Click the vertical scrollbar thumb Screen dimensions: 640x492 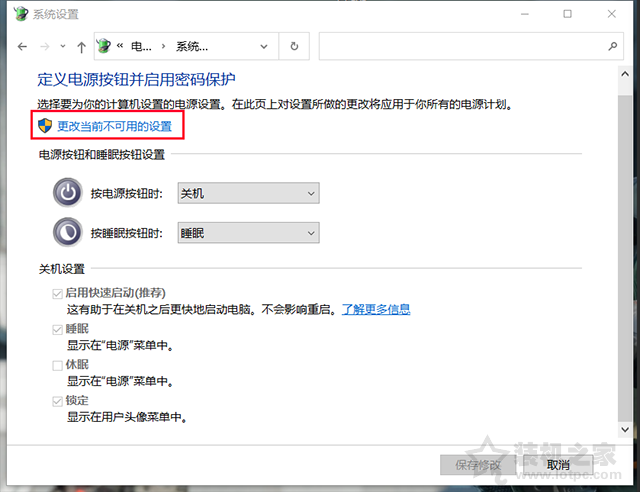(x=625, y=258)
